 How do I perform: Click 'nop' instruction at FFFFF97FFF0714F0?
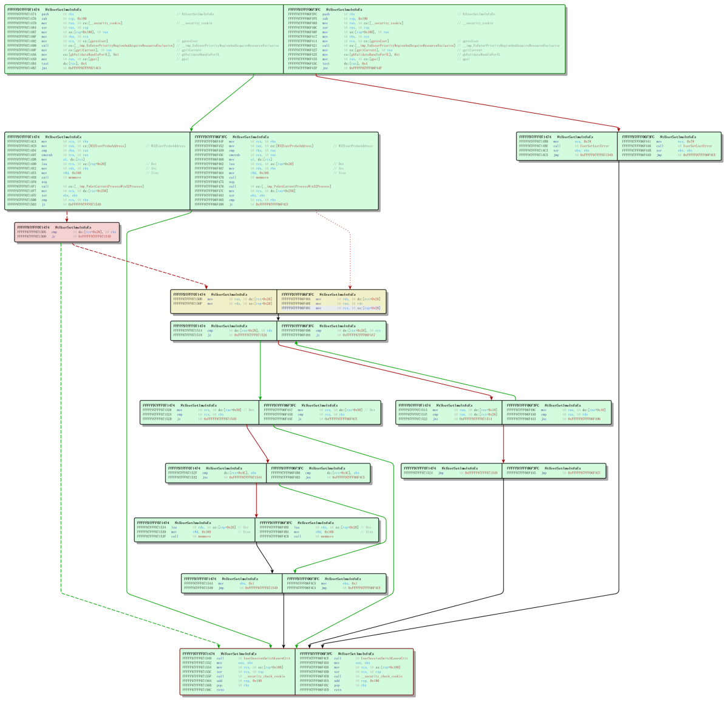28,182
